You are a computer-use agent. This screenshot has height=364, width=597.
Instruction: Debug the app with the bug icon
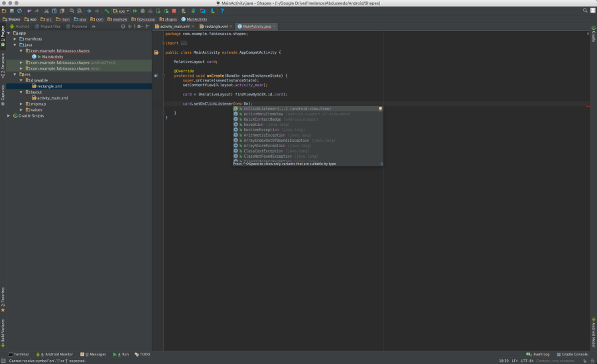click(x=143, y=11)
